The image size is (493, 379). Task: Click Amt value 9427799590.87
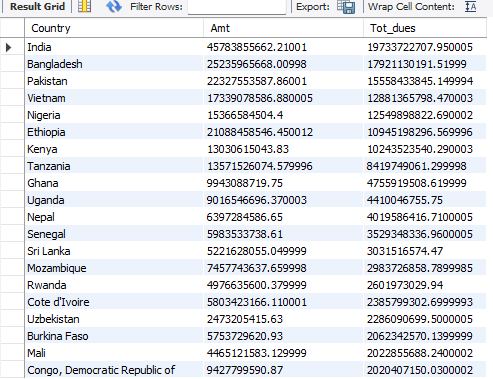245,370
